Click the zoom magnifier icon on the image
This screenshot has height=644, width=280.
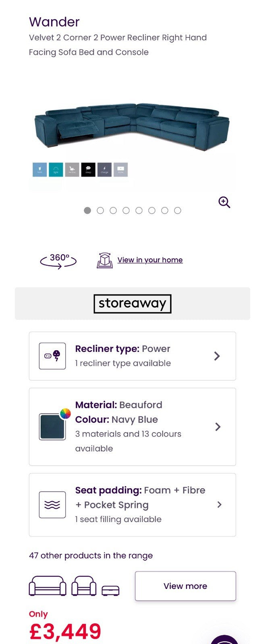224,202
